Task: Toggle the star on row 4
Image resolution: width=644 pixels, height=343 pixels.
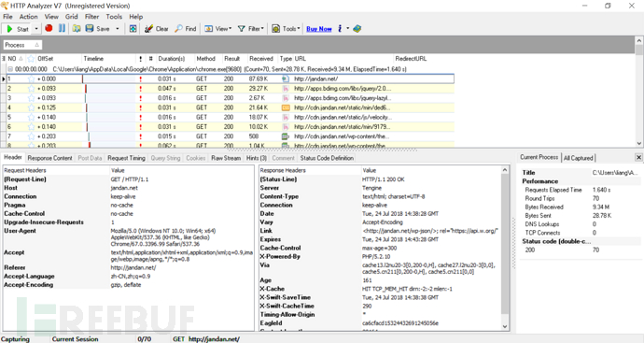Action: click(31, 107)
